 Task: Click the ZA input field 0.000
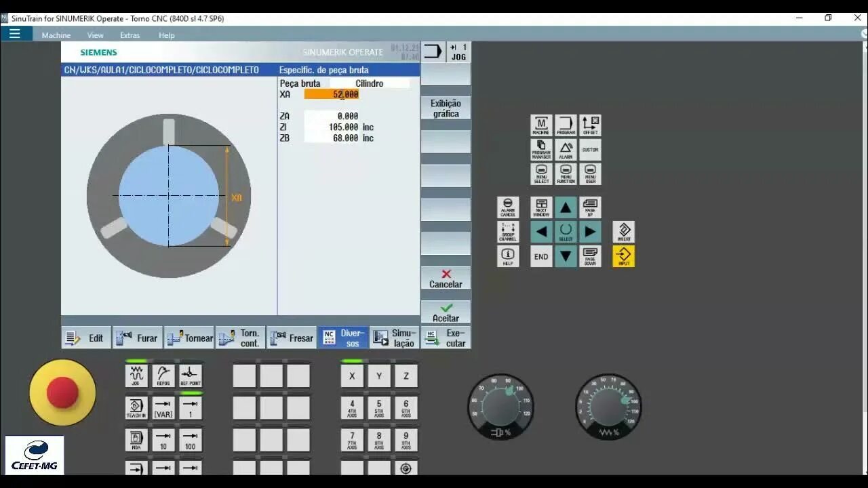[332, 117]
